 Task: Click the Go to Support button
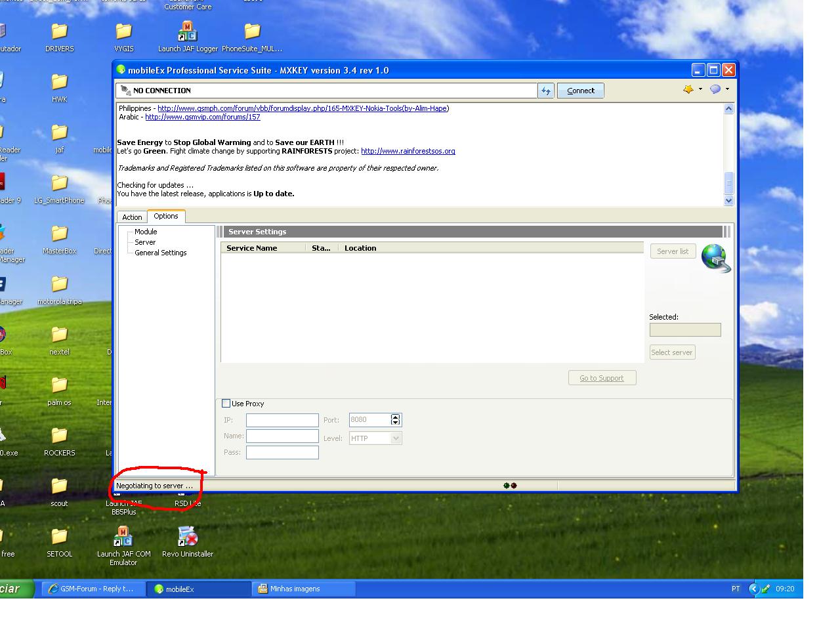point(602,378)
